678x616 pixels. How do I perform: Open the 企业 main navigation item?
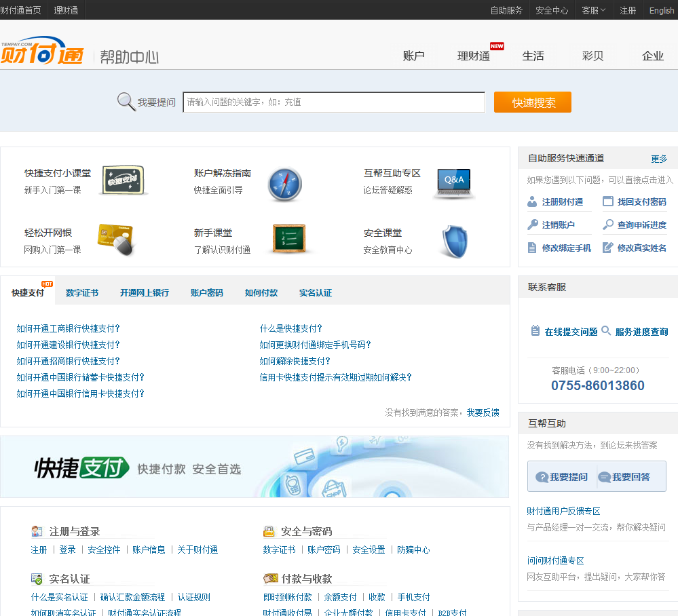point(652,56)
